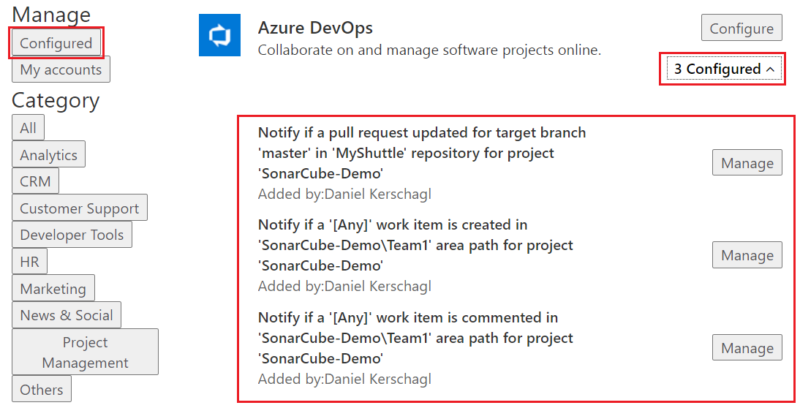Click the Azure DevOps logo icon
Screen dimensions: 800x408
pos(219,35)
